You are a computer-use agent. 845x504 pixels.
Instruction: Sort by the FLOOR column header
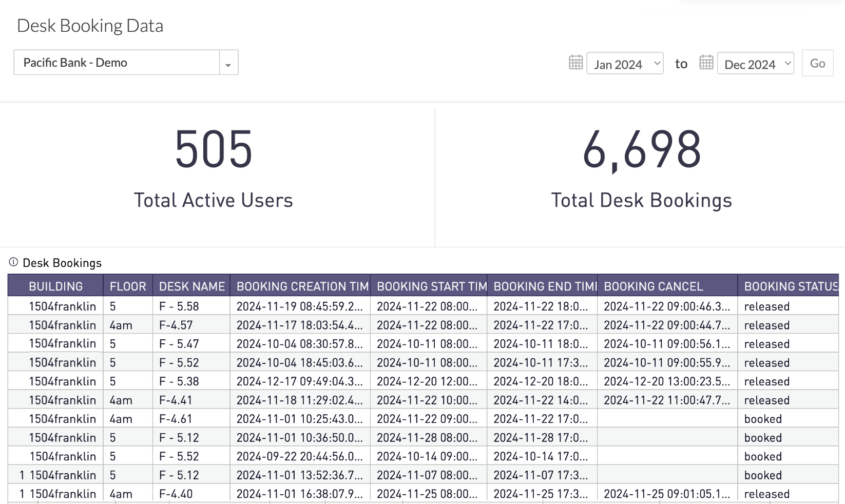pos(128,286)
